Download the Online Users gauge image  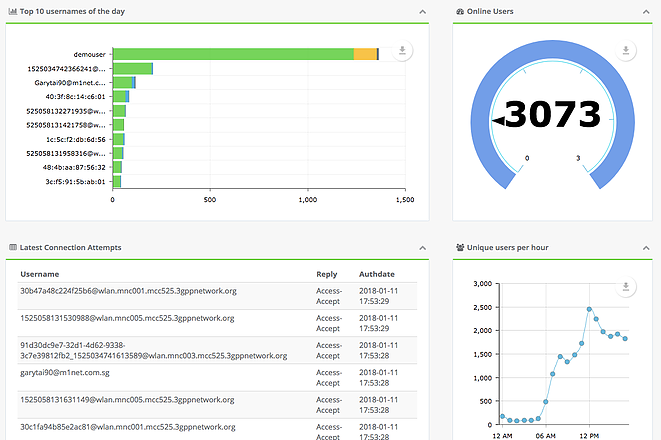click(x=625, y=52)
